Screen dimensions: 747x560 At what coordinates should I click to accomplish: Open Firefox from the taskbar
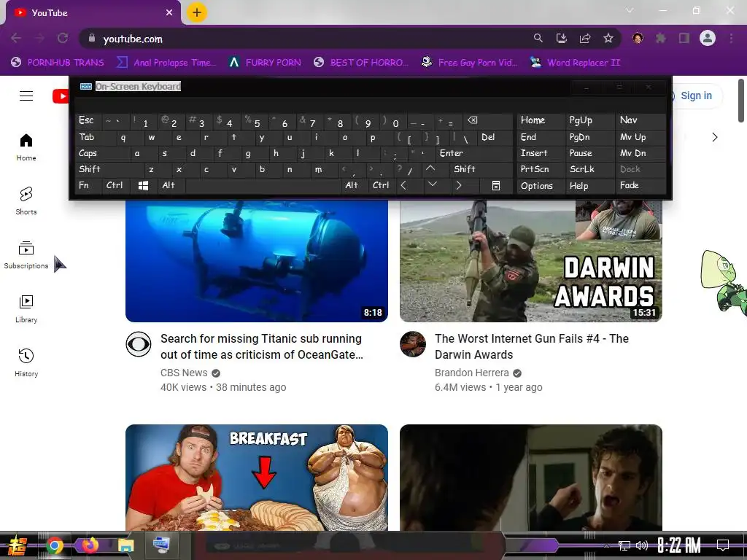pyautogui.click(x=90, y=545)
